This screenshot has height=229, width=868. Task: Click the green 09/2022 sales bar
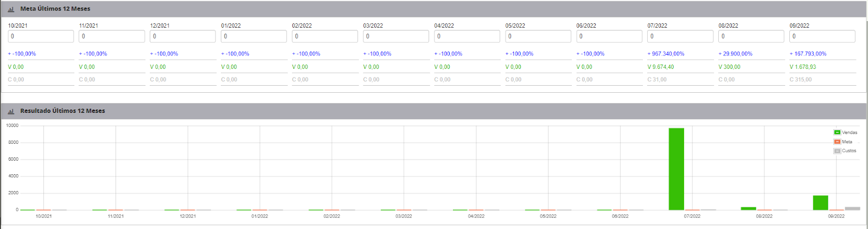click(x=820, y=202)
